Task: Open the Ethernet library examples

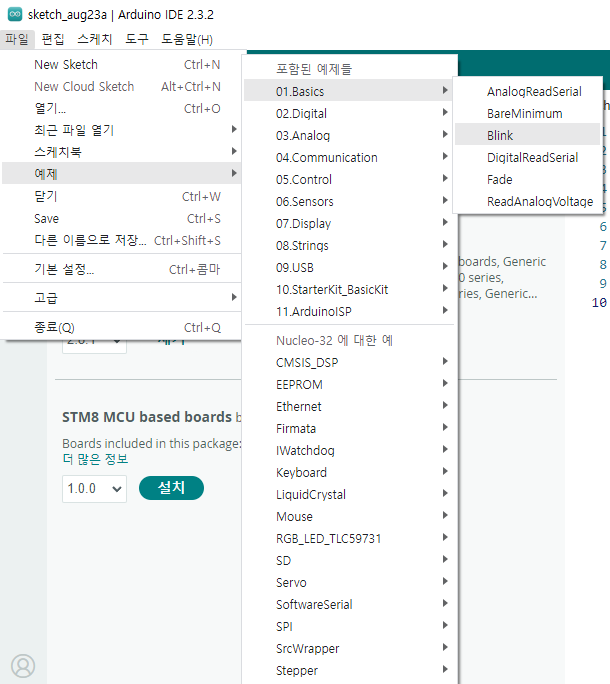Action: tap(349, 406)
